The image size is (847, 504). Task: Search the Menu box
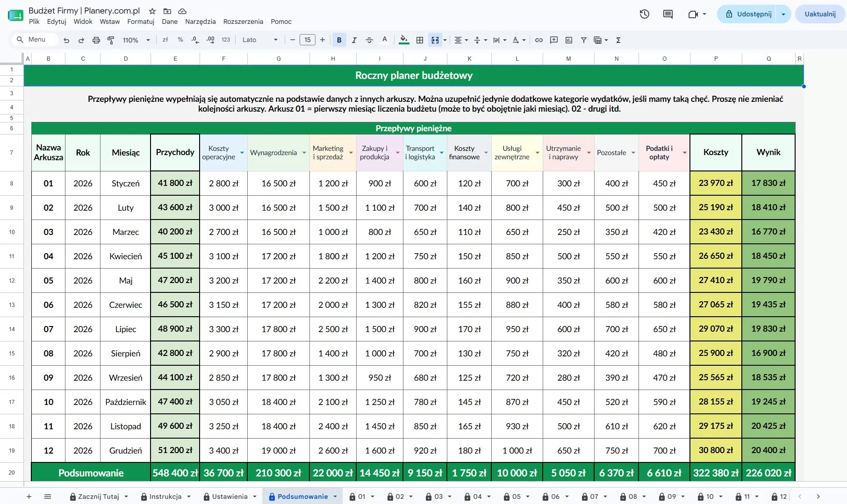click(x=35, y=40)
